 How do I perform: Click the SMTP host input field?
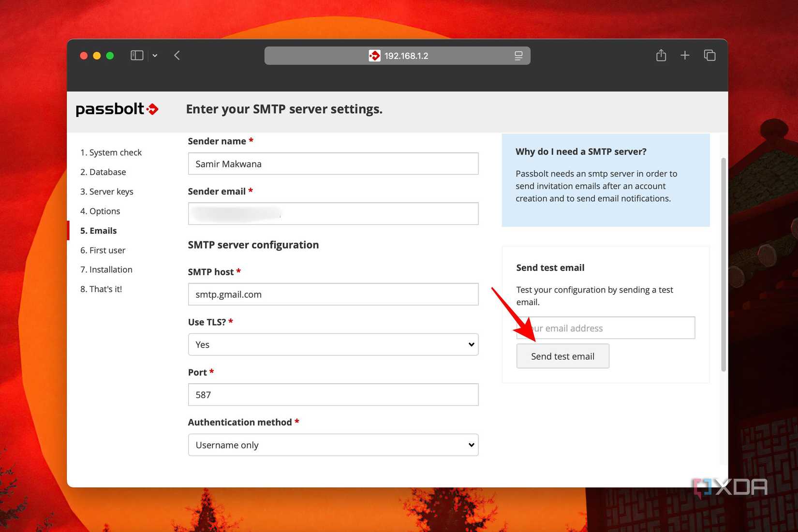point(333,294)
